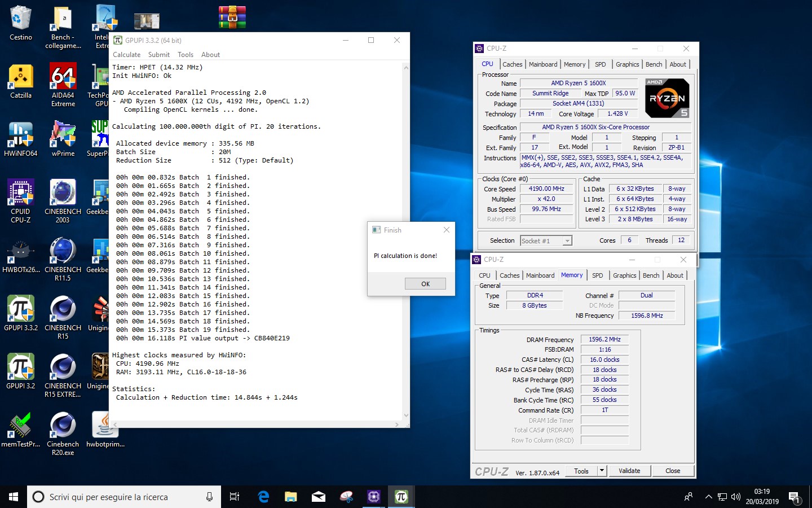Open image thumbnail file on desktop
Image resolution: width=812 pixels, height=508 pixels.
pyautogui.click(x=147, y=21)
